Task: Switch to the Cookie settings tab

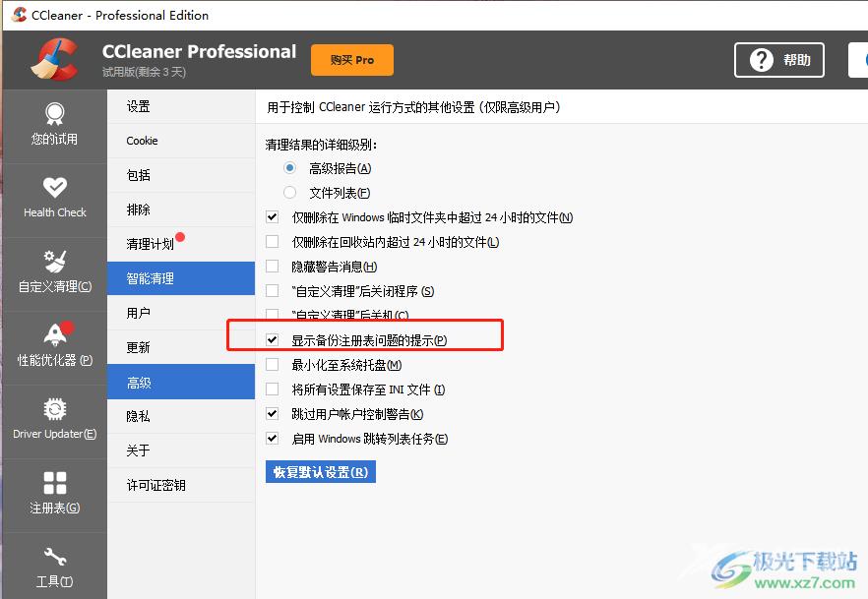Action: pos(143,141)
